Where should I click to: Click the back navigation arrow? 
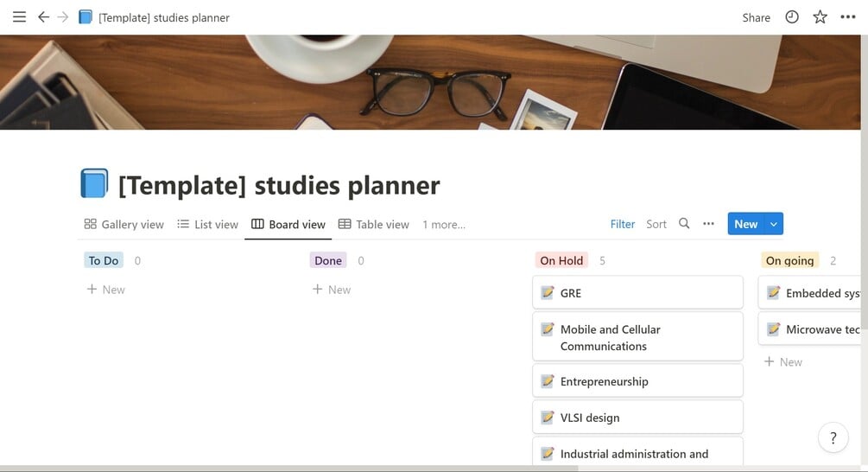(43, 17)
